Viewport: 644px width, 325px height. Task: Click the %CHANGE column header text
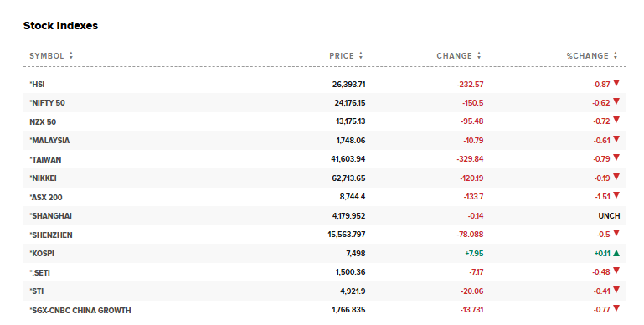[x=588, y=56]
